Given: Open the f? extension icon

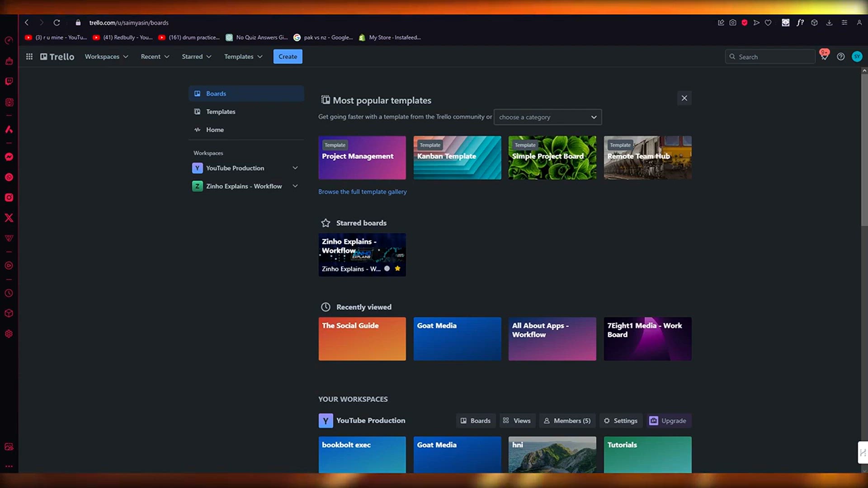Looking at the screenshot, I should pos(800,23).
